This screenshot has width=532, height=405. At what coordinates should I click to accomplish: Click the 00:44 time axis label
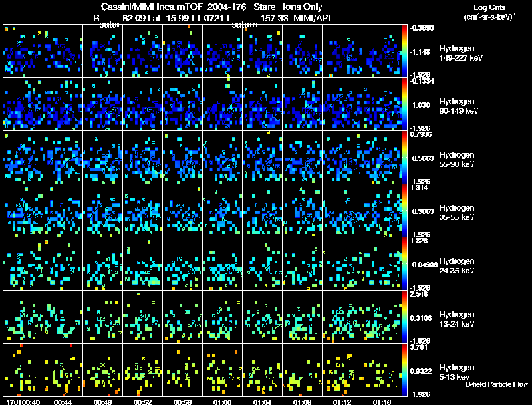[x=63, y=402]
